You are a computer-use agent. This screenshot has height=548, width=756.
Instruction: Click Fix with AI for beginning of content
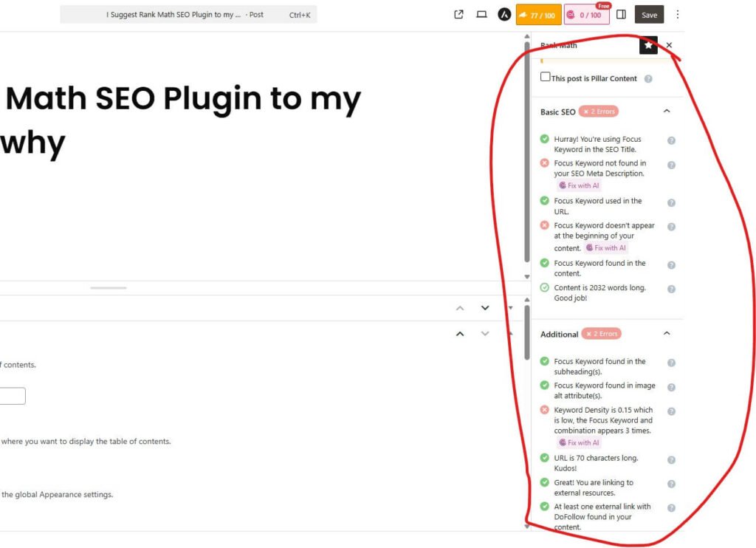[605, 248]
